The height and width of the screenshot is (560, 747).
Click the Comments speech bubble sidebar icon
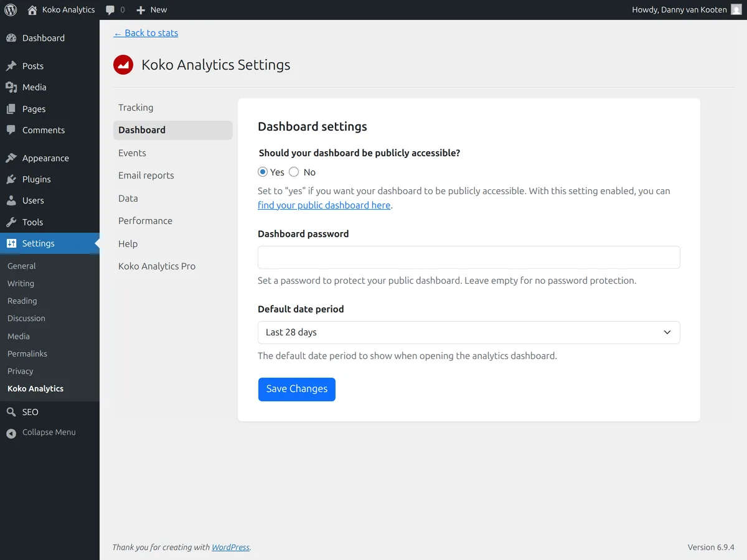(11, 130)
